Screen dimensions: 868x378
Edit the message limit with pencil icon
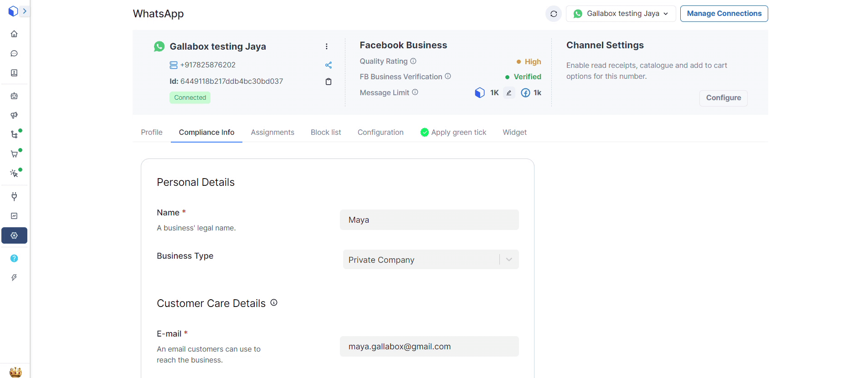(509, 93)
